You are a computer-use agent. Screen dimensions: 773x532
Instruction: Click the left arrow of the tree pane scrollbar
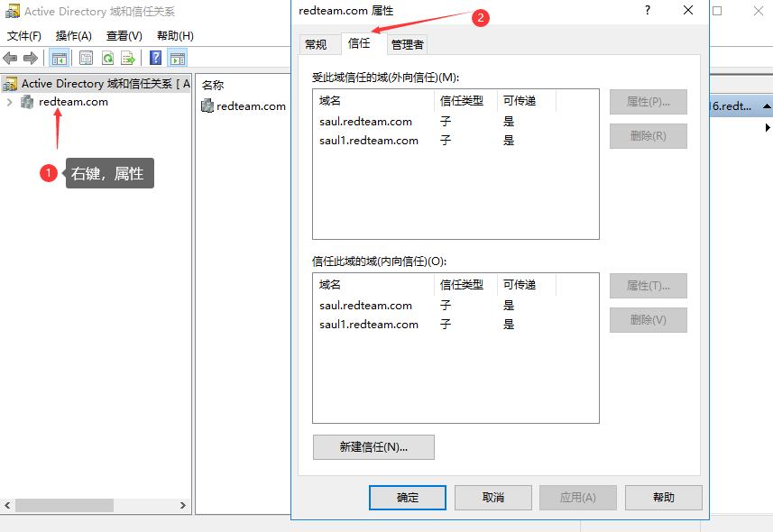[x=7, y=505]
